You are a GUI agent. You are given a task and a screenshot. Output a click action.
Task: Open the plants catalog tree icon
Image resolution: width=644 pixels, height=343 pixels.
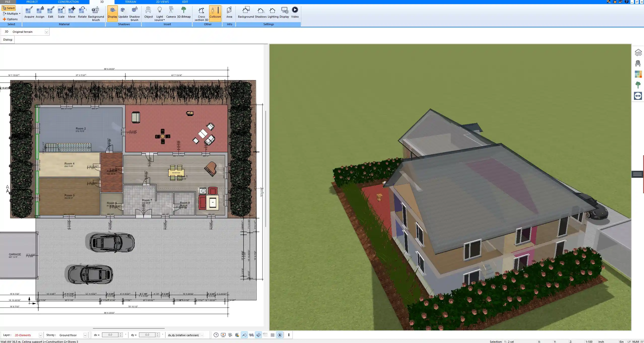pyautogui.click(x=638, y=85)
